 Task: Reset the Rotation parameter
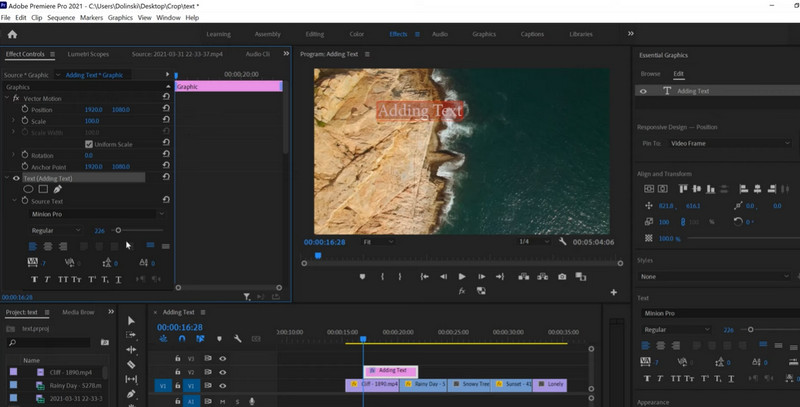click(x=166, y=154)
